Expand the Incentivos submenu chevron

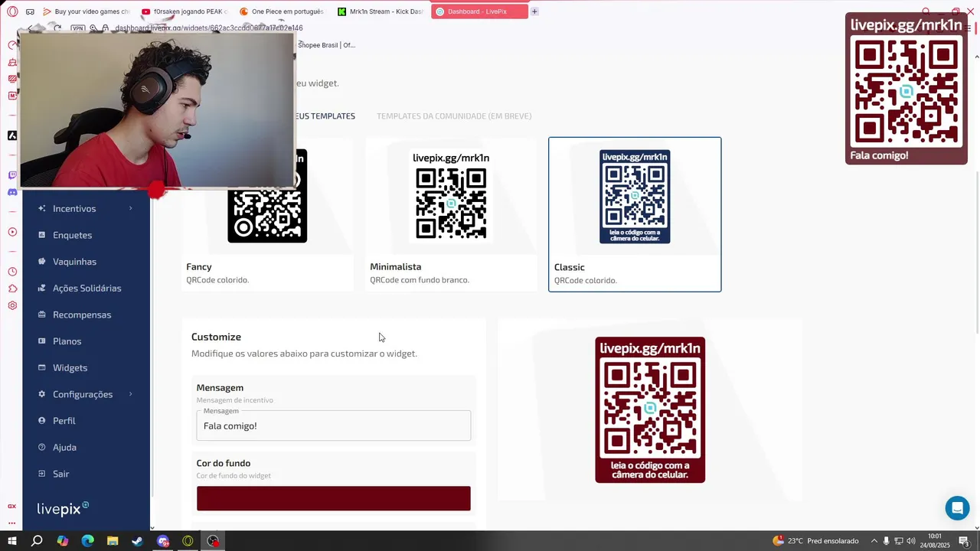[131, 208]
